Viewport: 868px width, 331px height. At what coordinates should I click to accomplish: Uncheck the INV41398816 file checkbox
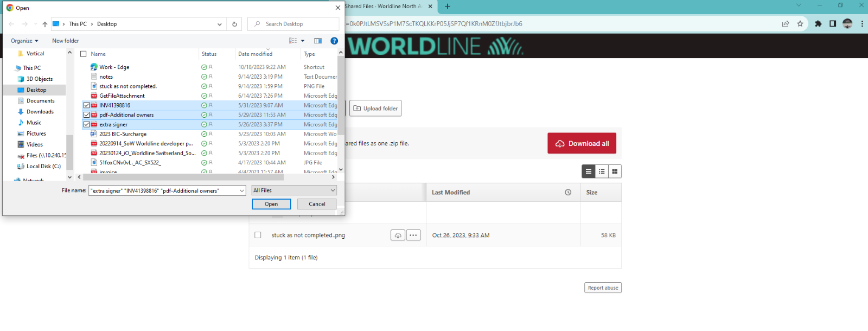pos(86,105)
